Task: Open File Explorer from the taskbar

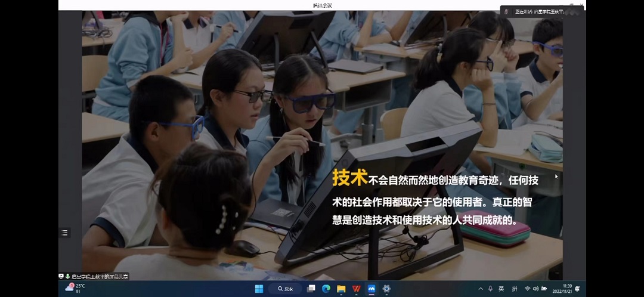Action: (341, 289)
